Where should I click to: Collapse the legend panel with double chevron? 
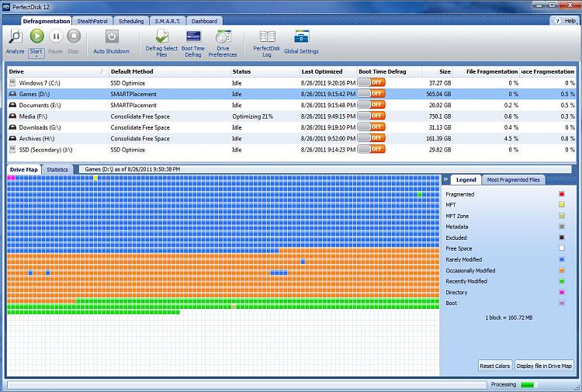[x=445, y=179]
